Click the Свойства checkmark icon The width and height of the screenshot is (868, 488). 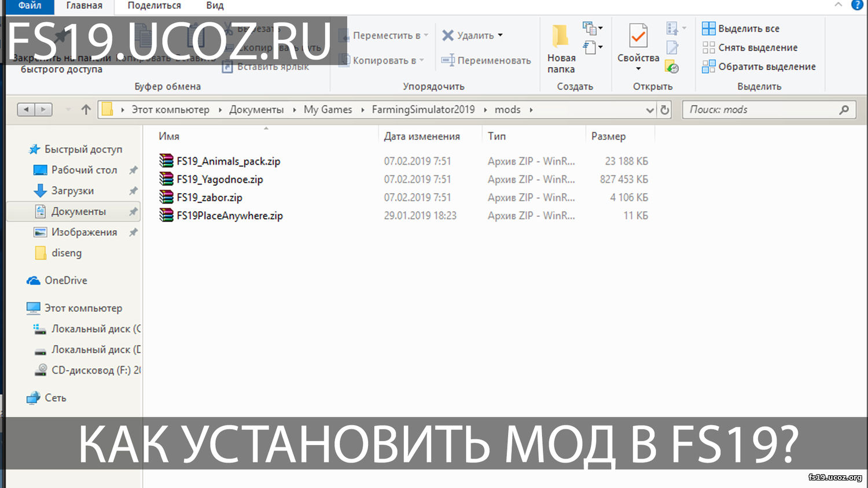coord(638,36)
